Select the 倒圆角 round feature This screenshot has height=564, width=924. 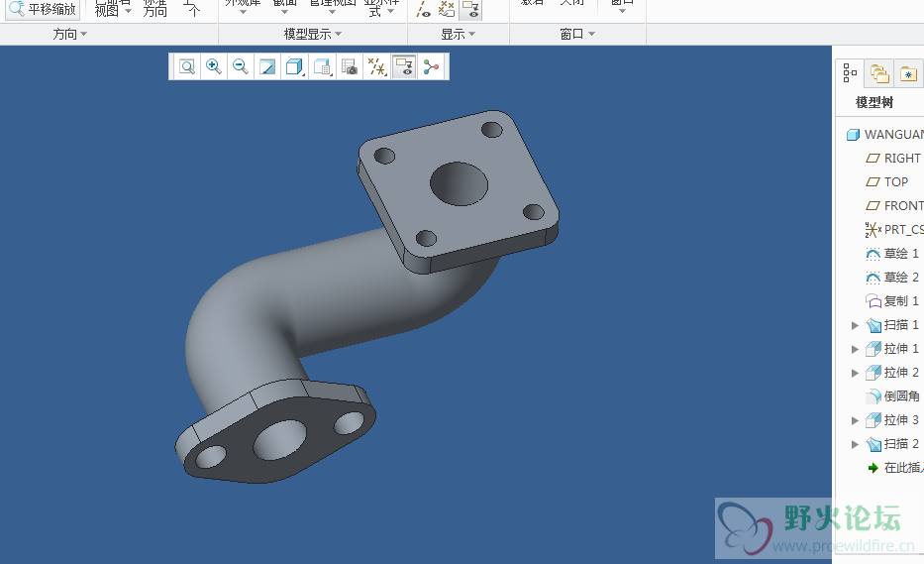pos(892,396)
